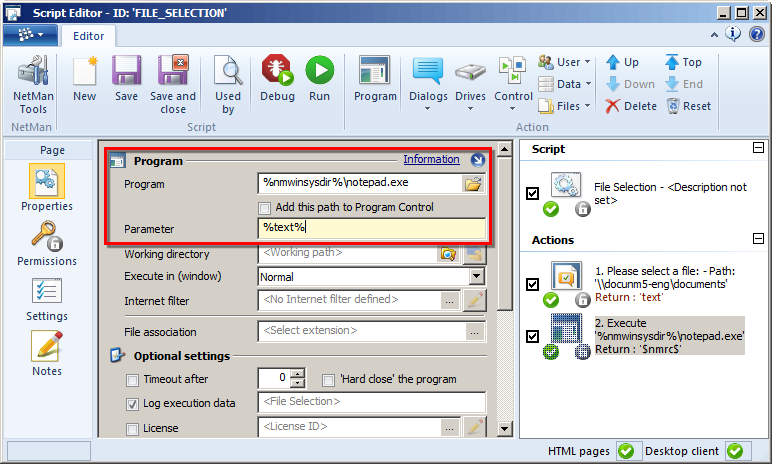Toggle Log execution data
The height and width of the screenshot is (464, 772).
pyautogui.click(x=132, y=404)
